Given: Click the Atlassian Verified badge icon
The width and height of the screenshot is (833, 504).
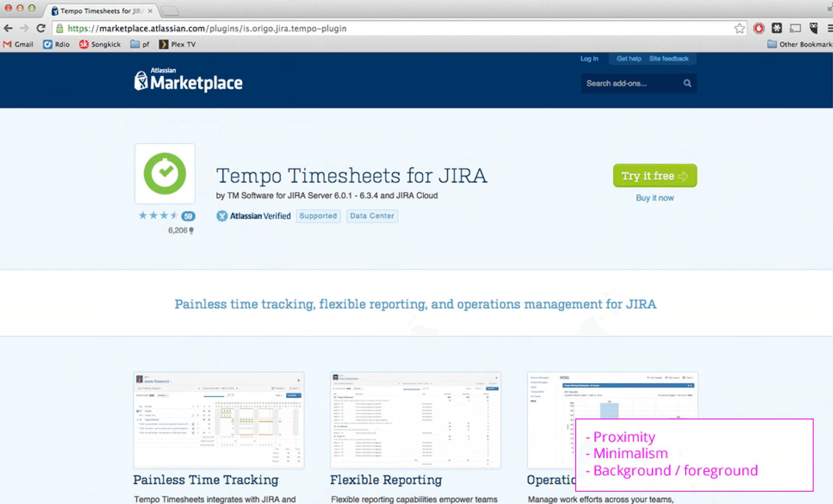Looking at the screenshot, I should pos(222,216).
